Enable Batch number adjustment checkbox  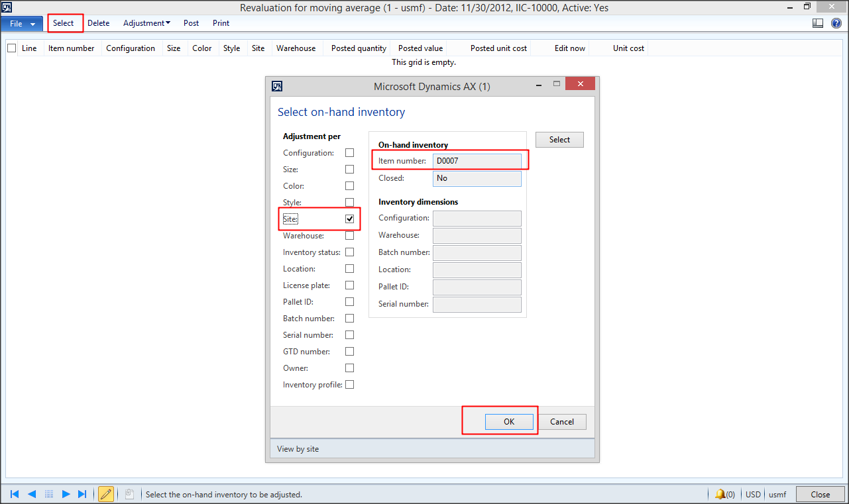pyautogui.click(x=349, y=319)
